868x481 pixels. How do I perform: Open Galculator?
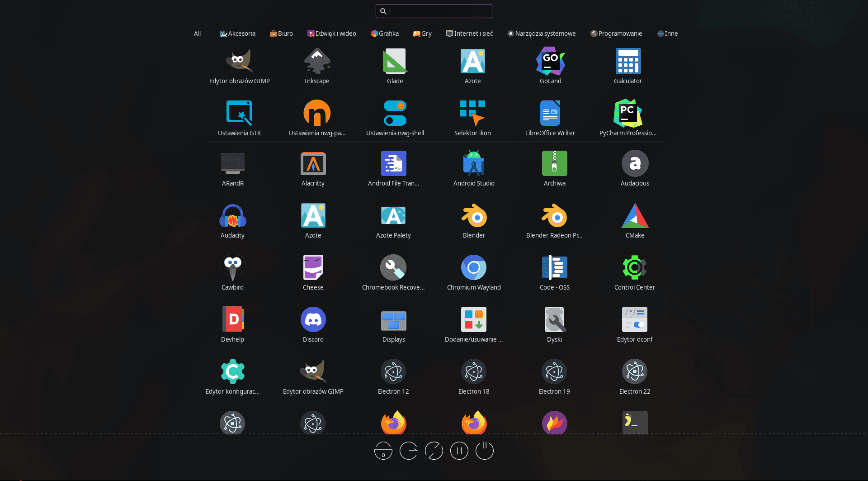[x=628, y=66]
